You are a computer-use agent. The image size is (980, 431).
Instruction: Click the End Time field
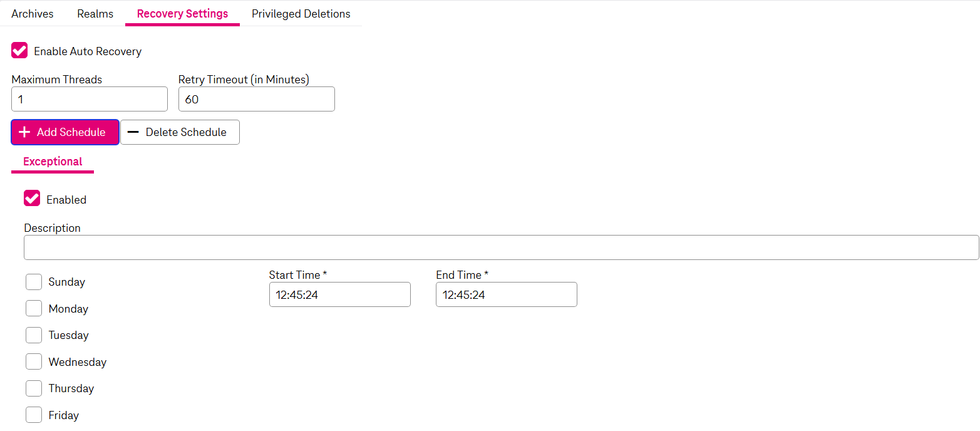[506, 294]
